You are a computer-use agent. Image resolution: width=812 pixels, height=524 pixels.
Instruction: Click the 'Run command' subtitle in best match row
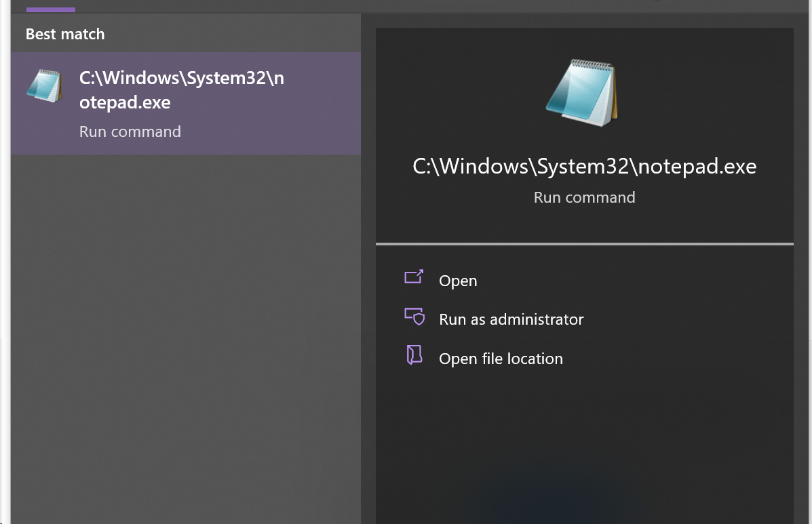130,132
